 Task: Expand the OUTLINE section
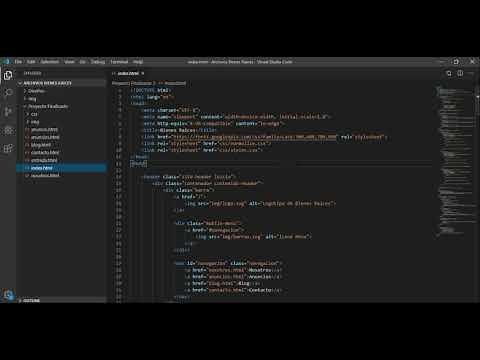[61, 300]
